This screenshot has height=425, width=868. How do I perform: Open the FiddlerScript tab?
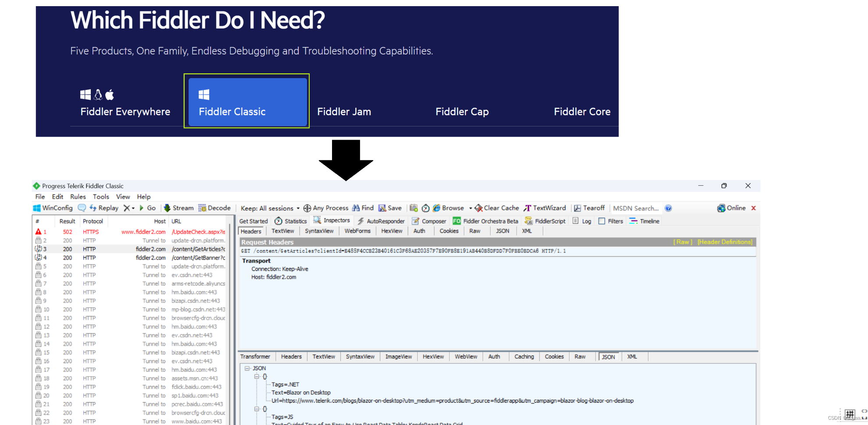pos(545,221)
